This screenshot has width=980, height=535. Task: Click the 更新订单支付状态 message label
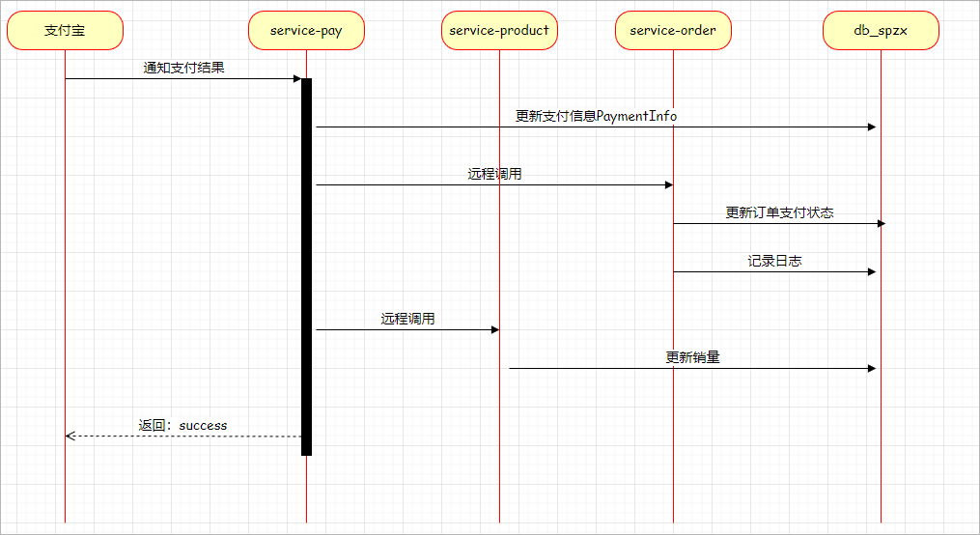point(779,212)
